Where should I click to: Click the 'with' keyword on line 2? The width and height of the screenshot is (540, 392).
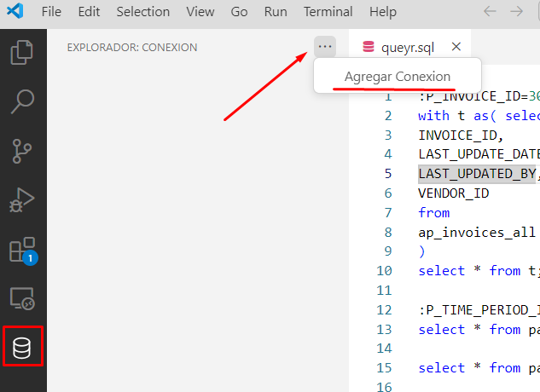[x=434, y=115]
